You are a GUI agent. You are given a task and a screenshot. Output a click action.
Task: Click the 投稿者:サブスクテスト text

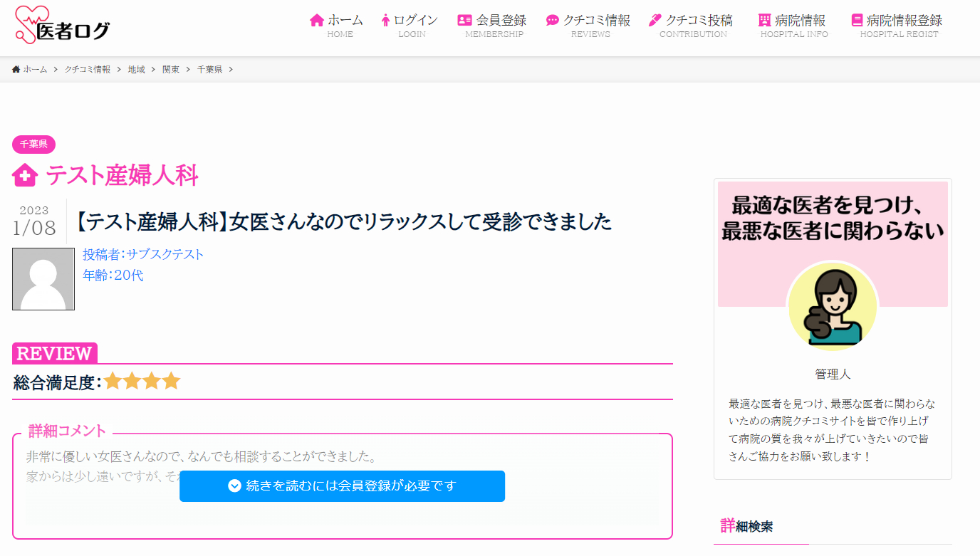[x=143, y=254]
